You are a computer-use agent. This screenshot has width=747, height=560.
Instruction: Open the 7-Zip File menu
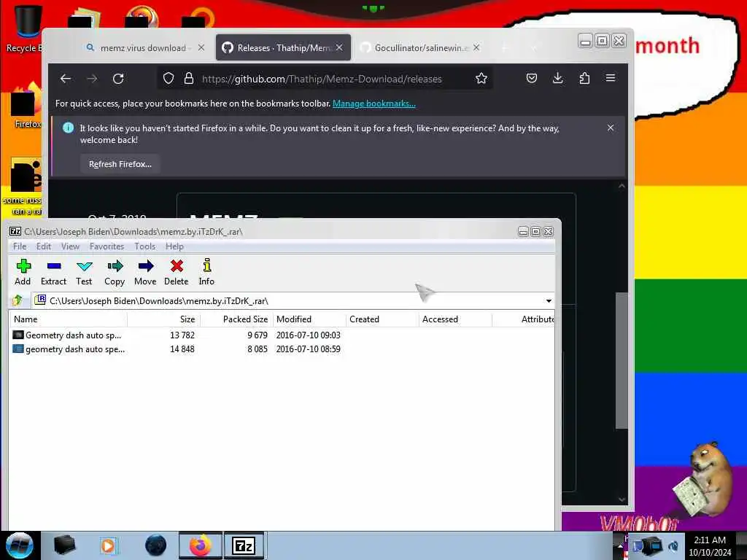point(20,246)
